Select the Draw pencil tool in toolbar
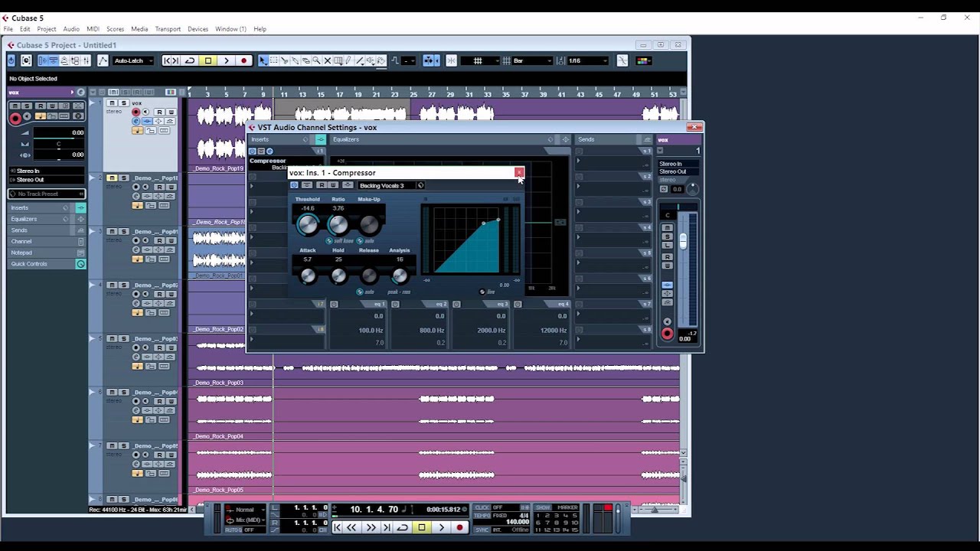The height and width of the screenshot is (551, 980). tap(348, 60)
